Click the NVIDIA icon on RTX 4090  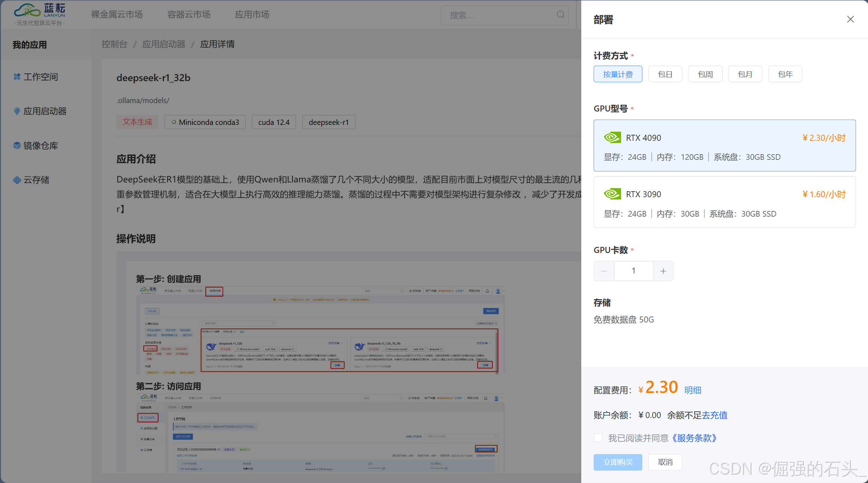[x=612, y=138]
